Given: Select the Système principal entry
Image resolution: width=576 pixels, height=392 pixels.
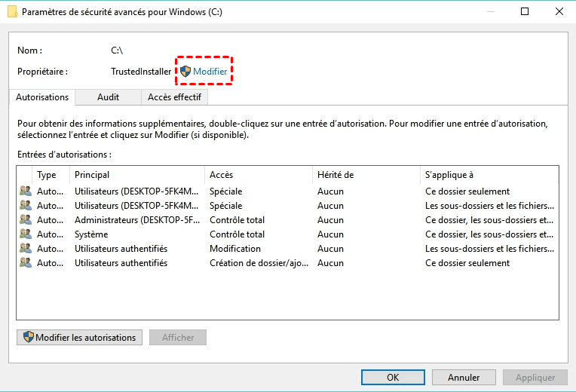Looking at the screenshot, I should (x=91, y=234).
